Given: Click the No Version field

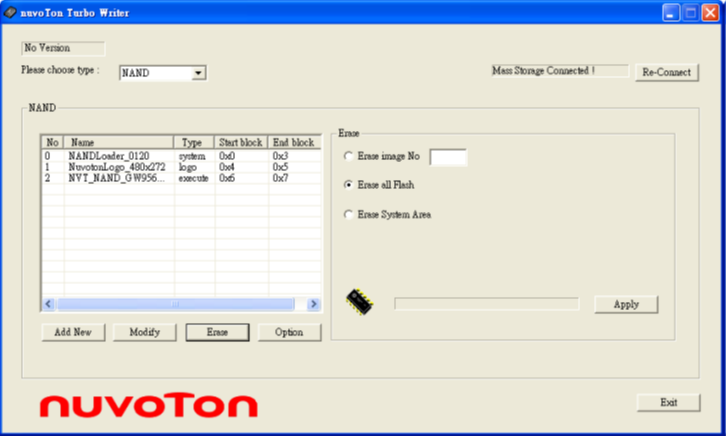Looking at the screenshot, I should coord(63,48).
